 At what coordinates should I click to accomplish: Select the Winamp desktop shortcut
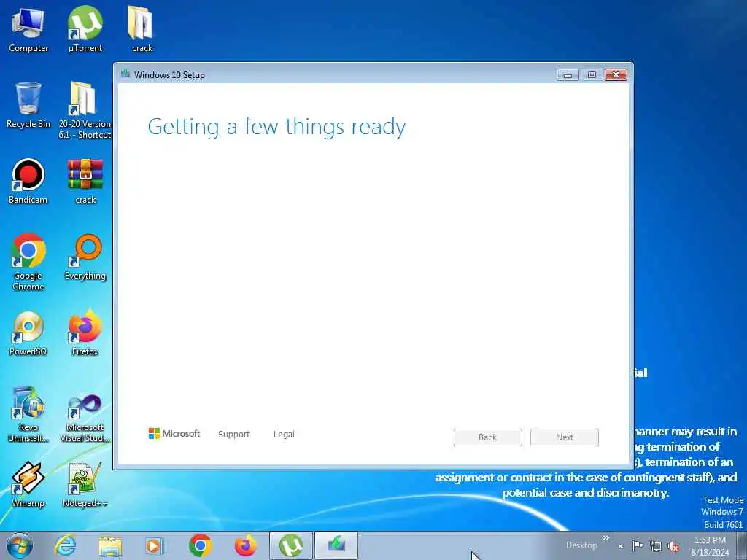click(28, 485)
